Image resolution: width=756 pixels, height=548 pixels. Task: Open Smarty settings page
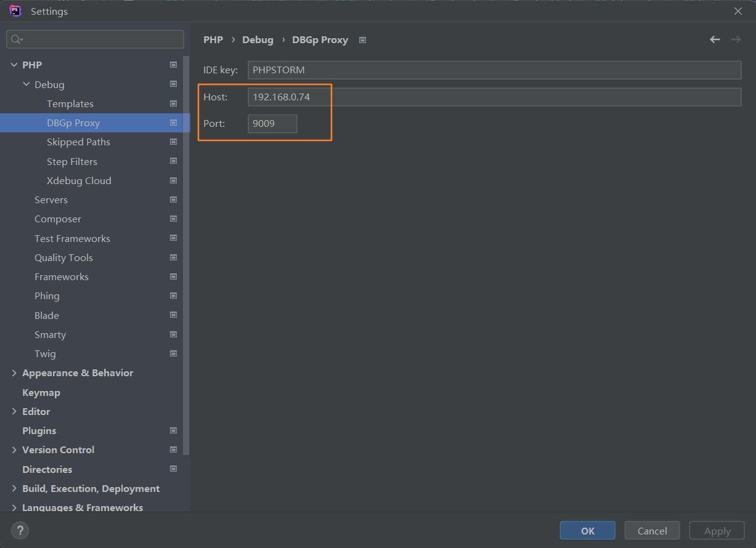click(x=50, y=334)
